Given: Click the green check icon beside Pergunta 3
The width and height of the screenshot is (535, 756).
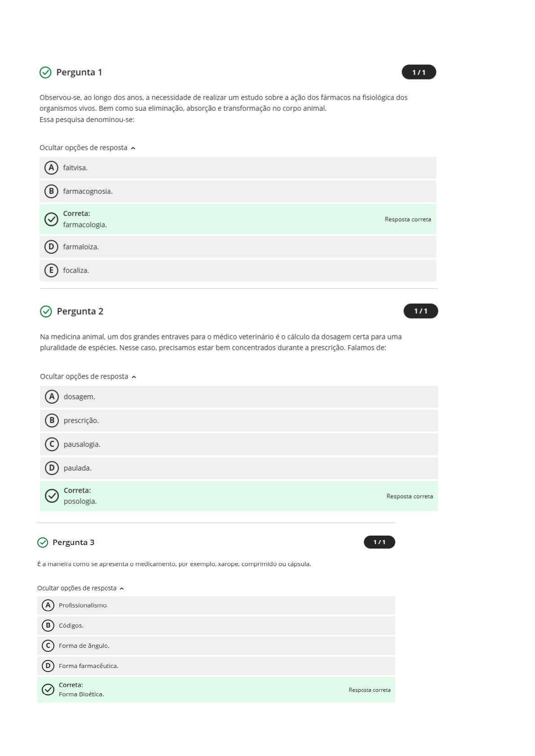Looking at the screenshot, I should tap(43, 543).
